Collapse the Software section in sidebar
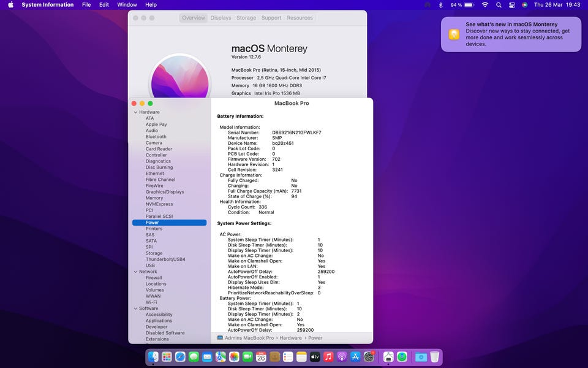The image size is (588, 368). (135, 309)
